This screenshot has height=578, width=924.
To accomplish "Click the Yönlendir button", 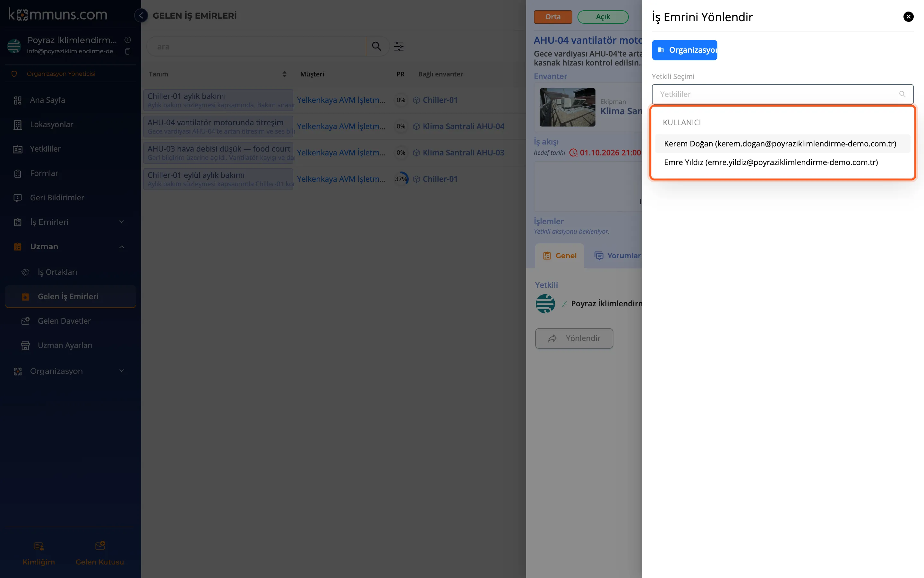I will [574, 339].
